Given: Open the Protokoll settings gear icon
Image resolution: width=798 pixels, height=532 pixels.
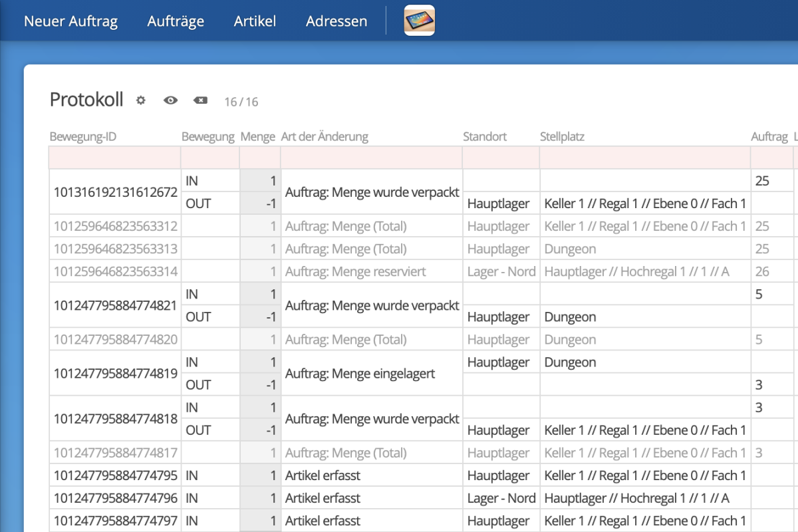Looking at the screenshot, I should (x=140, y=100).
